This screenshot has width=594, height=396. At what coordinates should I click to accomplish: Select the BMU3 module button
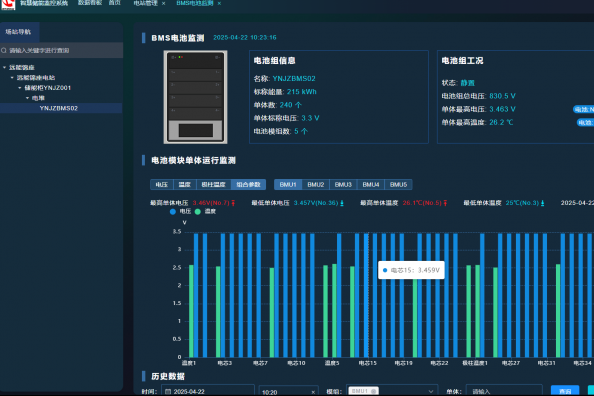343,185
